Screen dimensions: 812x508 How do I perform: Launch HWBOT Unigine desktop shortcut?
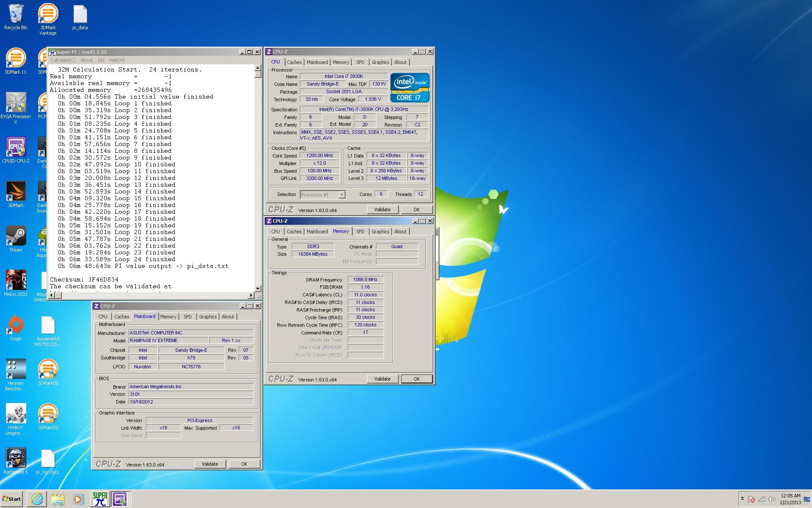point(16,420)
